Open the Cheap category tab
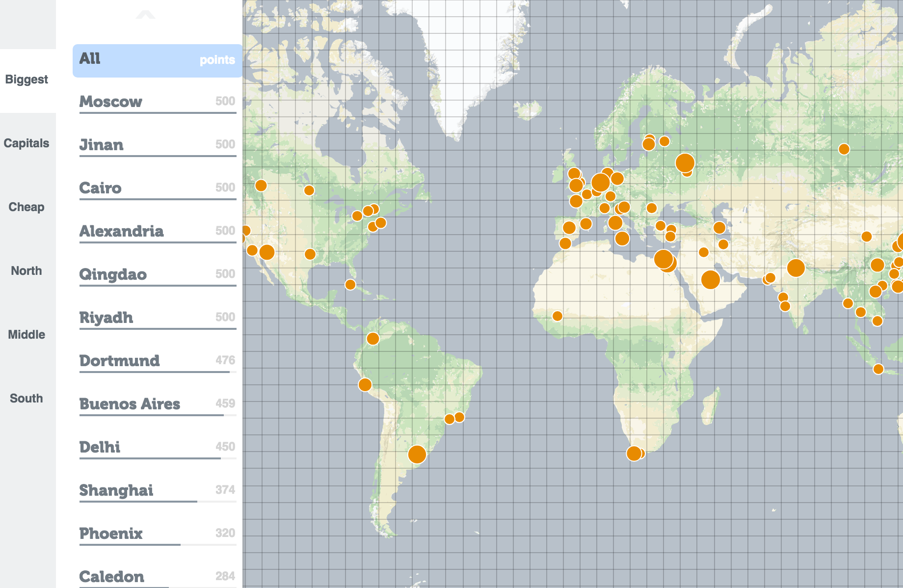 point(27,207)
